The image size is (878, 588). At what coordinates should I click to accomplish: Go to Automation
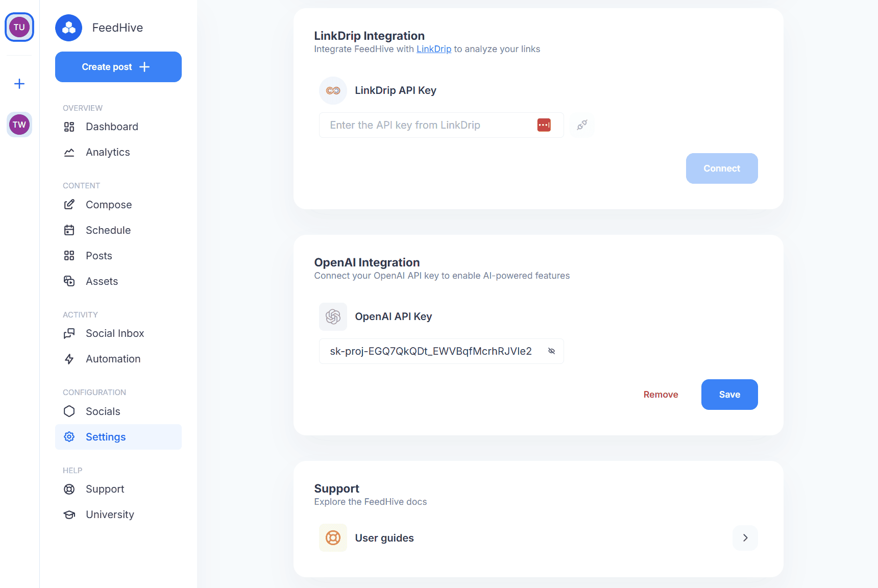click(x=118, y=359)
